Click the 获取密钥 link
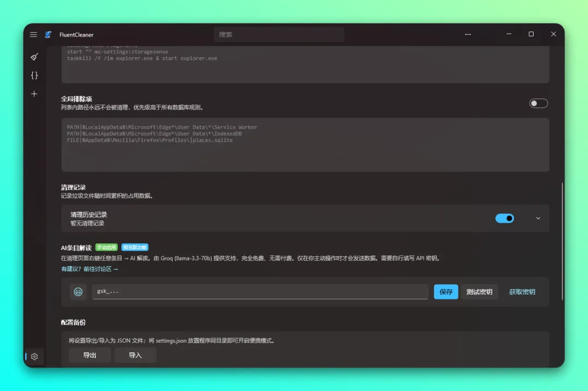This screenshot has width=588, height=391. tap(522, 291)
